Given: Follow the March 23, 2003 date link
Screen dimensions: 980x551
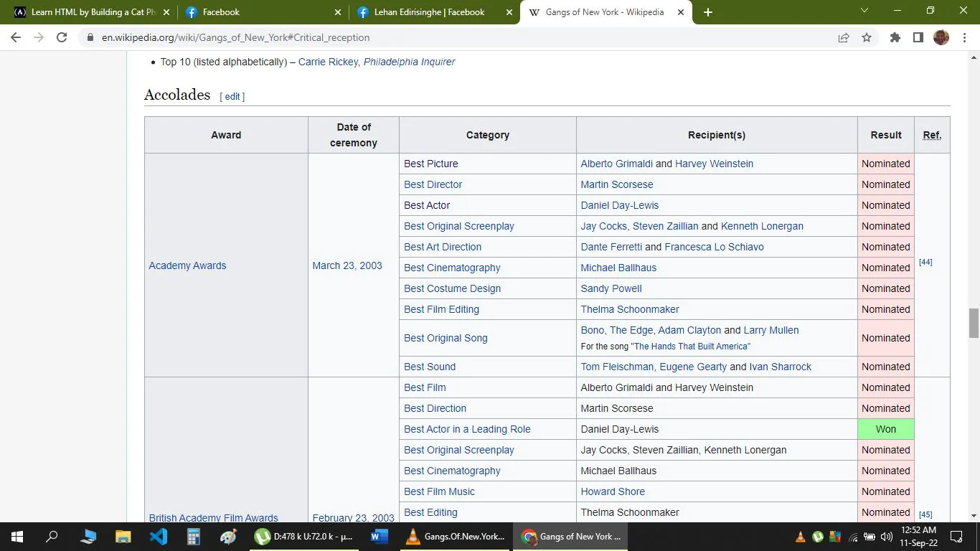Looking at the screenshot, I should click(347, 265).
